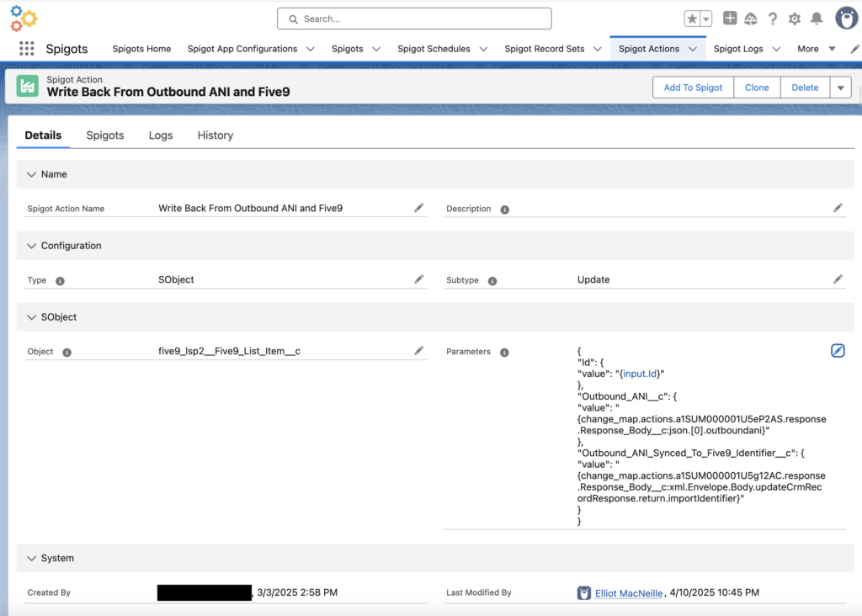
Task: Open Spigot Logs navigation tab
Action: point(738,49)
